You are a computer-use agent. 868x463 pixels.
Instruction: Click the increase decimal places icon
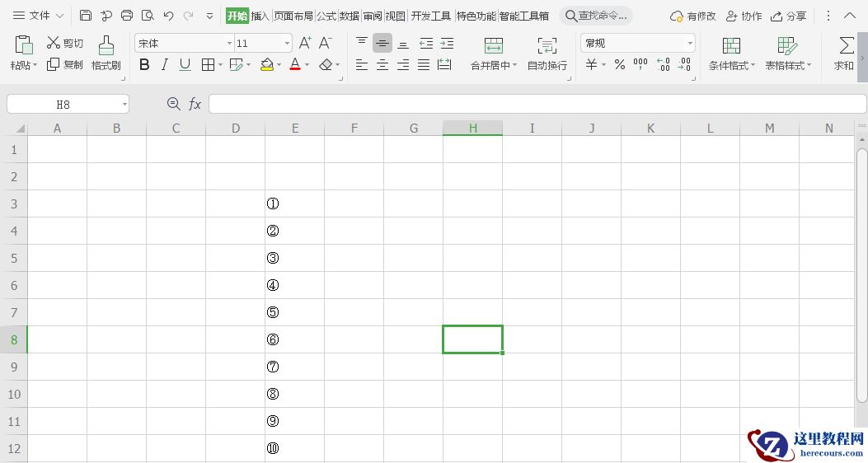coord(664,65)
